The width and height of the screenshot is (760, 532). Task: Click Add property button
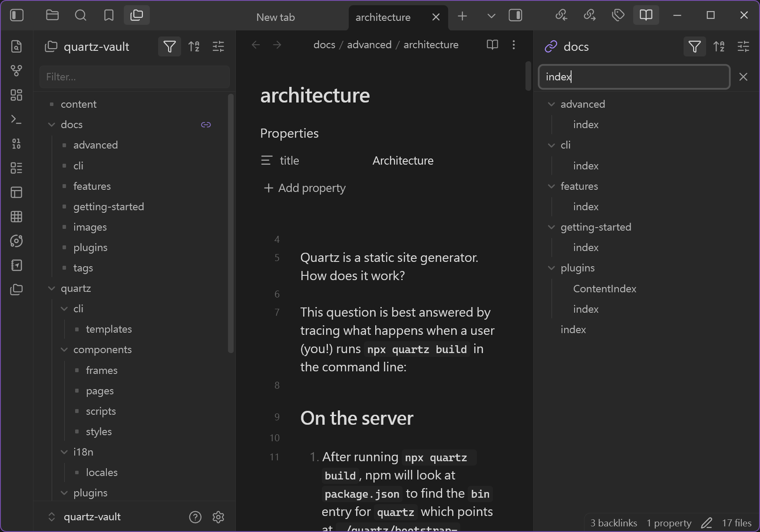pos(305,188)
